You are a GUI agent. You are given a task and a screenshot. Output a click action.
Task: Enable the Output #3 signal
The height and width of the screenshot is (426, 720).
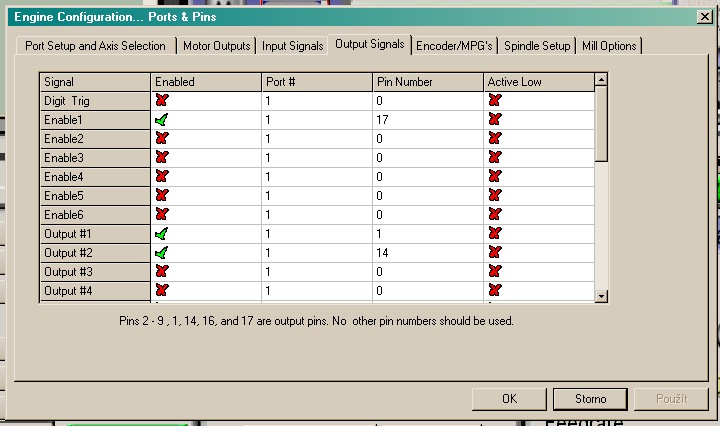click(x=162, y=271)
